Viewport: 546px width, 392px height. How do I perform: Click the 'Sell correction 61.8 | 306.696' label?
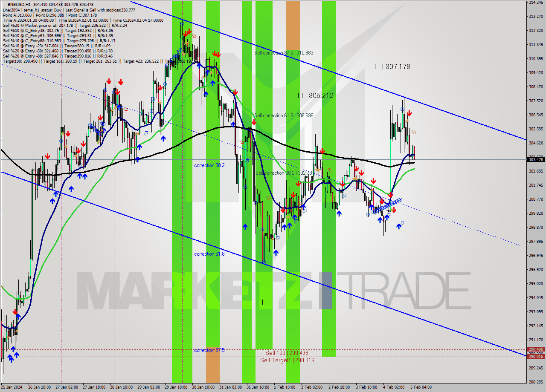tap(284, 115)
